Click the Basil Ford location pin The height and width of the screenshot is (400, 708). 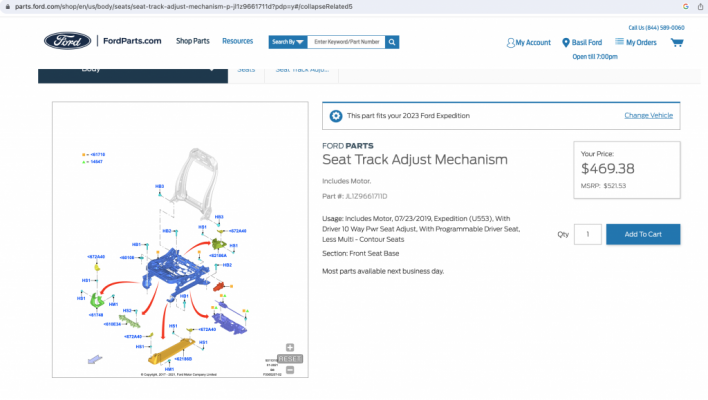(565, 43)
